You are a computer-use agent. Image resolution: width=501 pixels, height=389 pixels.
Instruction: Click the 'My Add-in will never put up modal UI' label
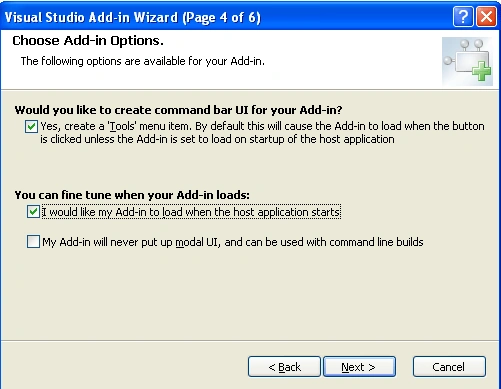(233, 242)
